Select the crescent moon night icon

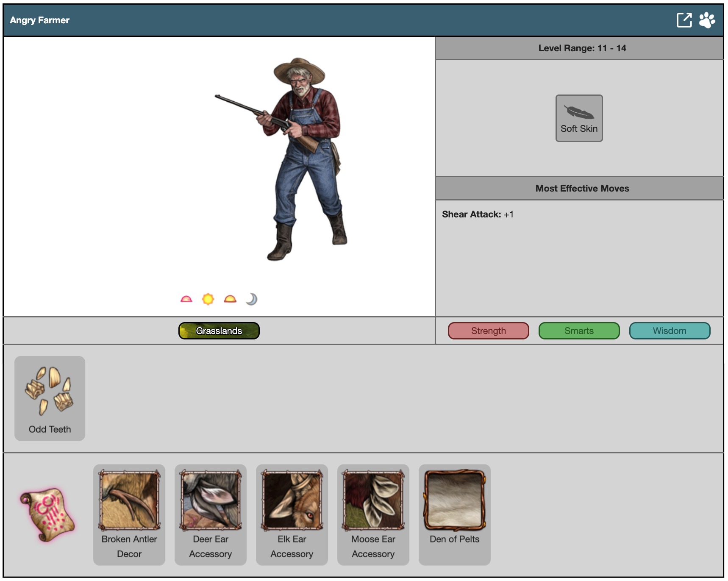coord(252,299)
